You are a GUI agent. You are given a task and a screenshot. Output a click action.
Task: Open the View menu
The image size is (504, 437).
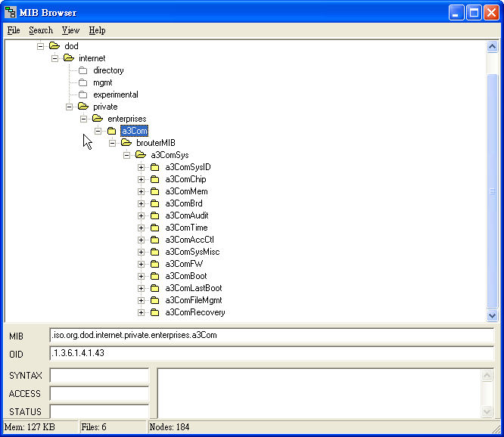(70, 30)
